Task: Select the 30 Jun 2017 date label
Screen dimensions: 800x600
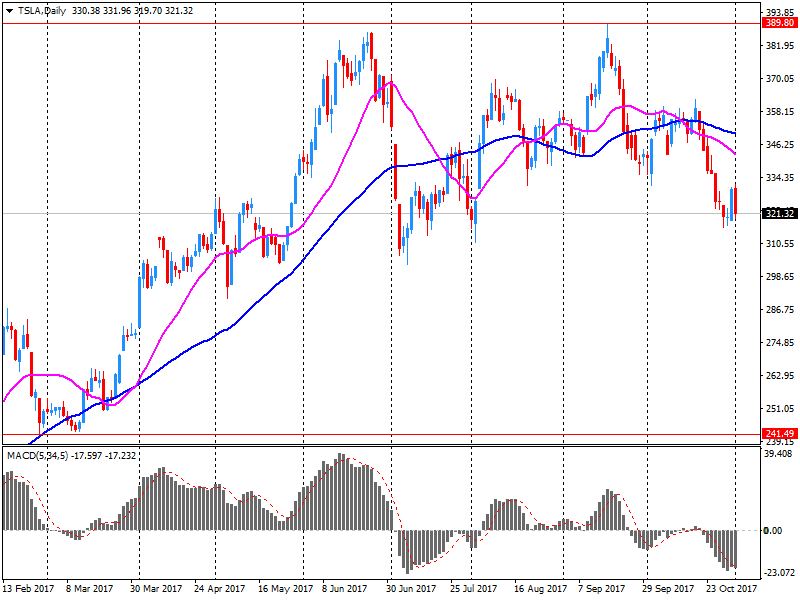Action: 411,588
